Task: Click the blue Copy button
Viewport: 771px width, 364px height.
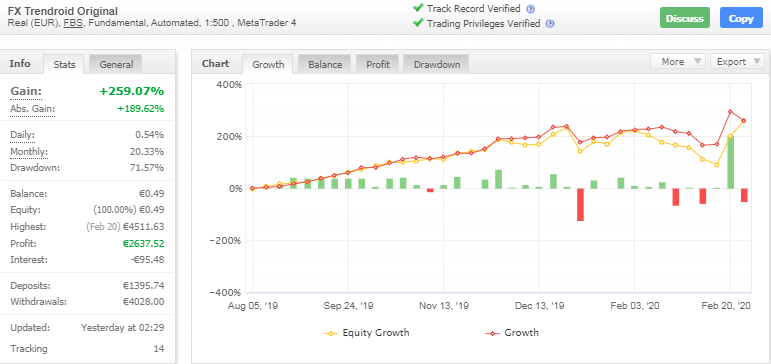Action: click(741, 18)
